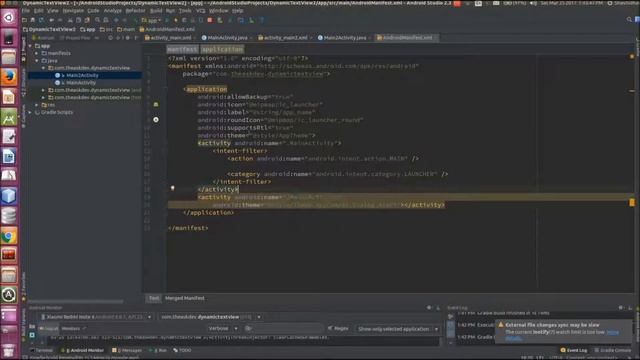Click the Help question mark toolbar icon
Viewport: 640px width, 360px height.
coord(262,20)
